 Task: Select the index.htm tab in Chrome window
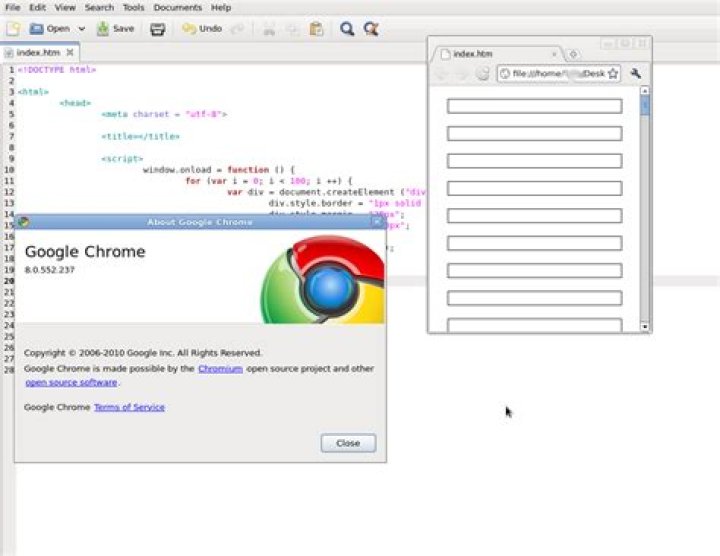point(496,54)
